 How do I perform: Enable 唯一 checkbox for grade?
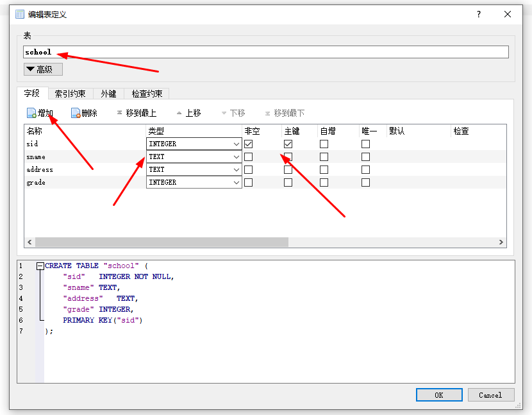click(365, 182)
